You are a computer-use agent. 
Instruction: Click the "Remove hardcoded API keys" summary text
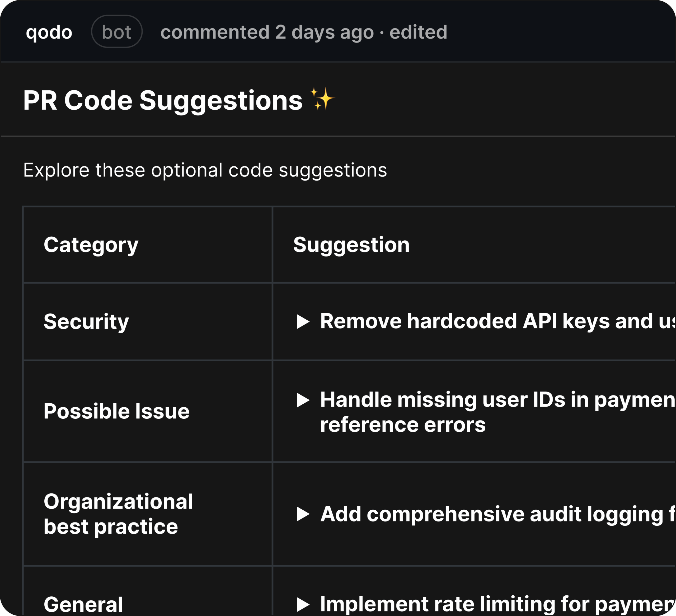click(496, 321)
